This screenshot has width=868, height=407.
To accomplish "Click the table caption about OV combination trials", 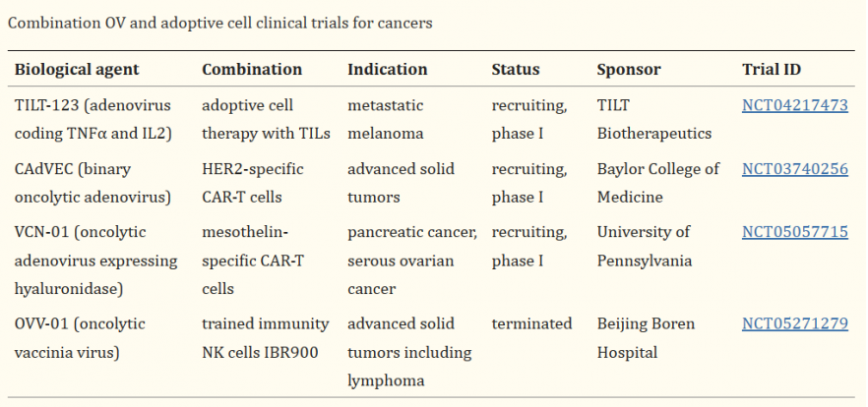I will click(x=220, y=22).
